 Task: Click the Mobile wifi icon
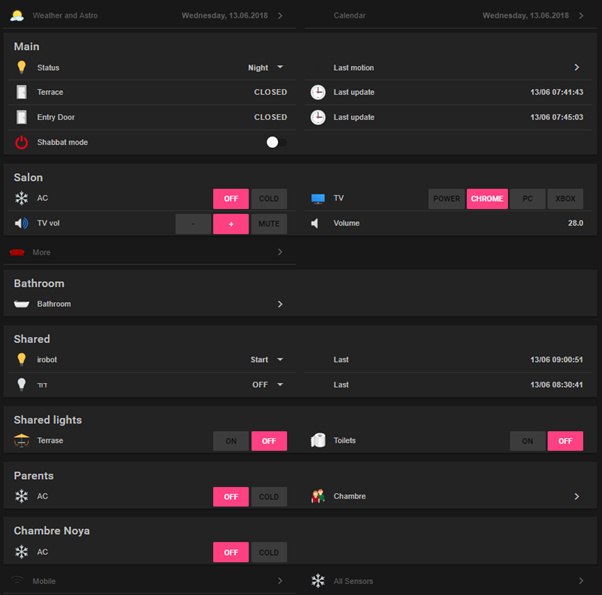(x=17, y=580)
